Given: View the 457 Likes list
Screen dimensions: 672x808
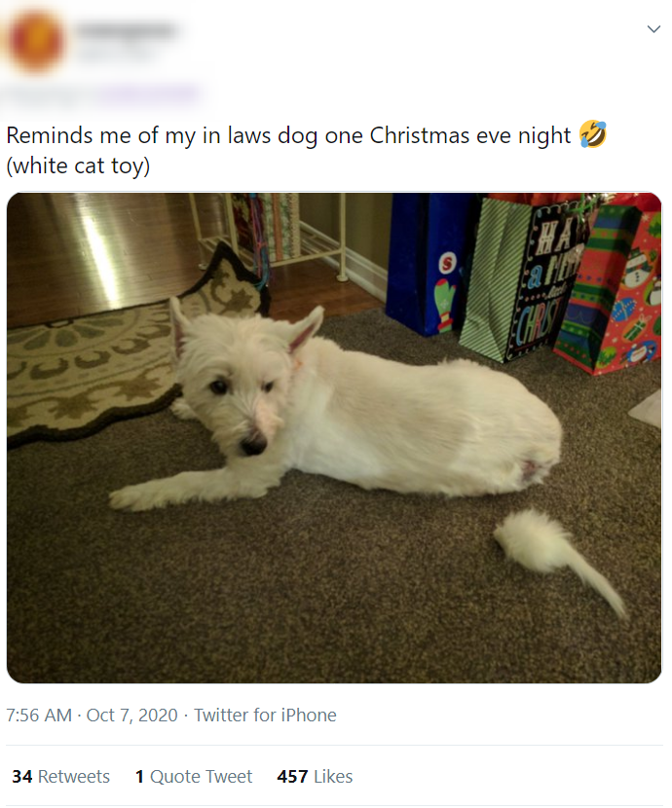Looking at the screenshot, I should (315, 776).
